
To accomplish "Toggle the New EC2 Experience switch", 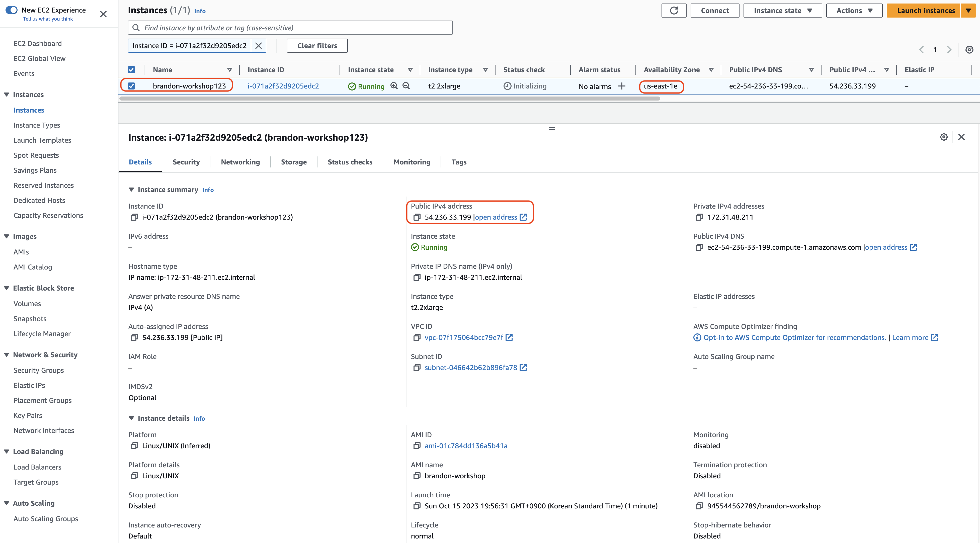I will click(12, 10).
